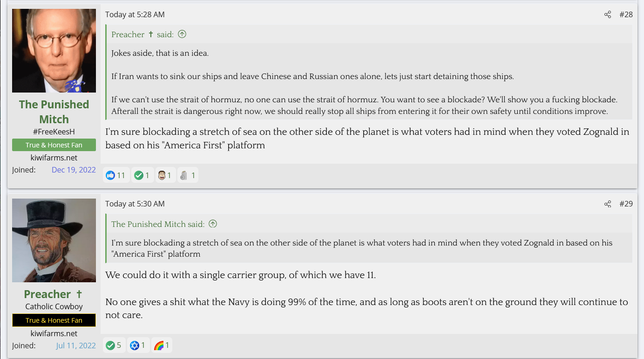Click the 'Today at 5:28 AM' timestamp
644x359 pixels.
tap(135, 14)
